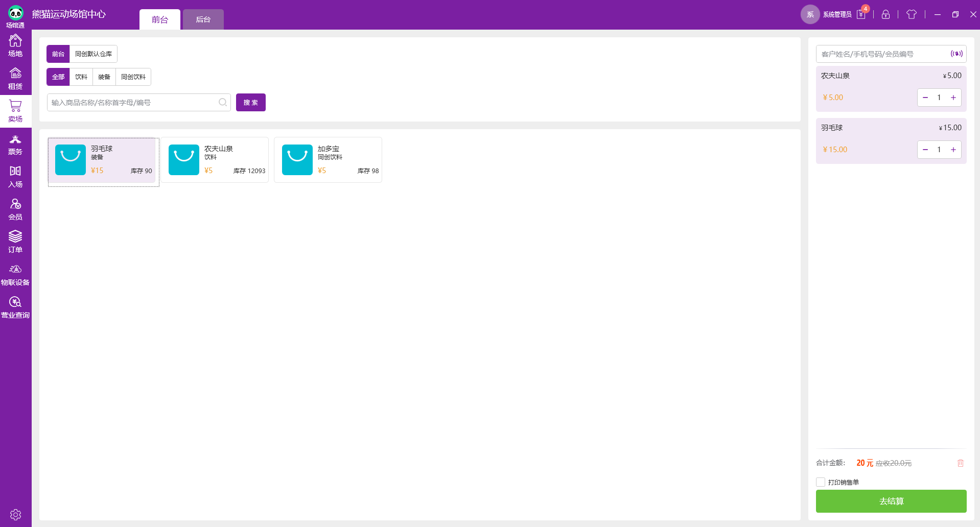Click the purple 搜索 button
980x527 pixels.
pyautogui.click(x=250, y=103)
